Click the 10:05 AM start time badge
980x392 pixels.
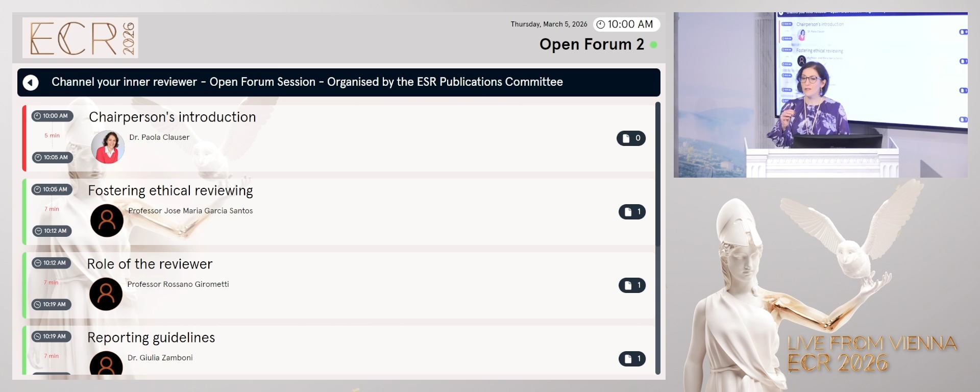(x=52, y=189)
